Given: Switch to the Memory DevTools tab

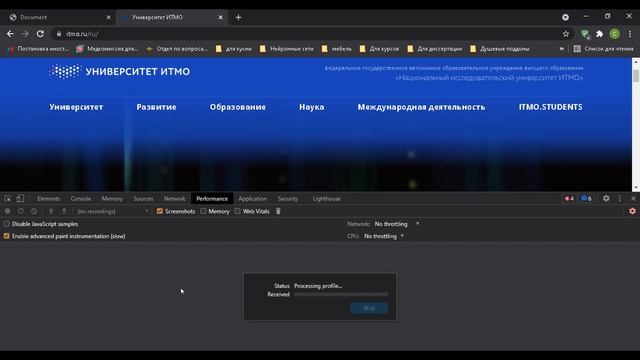Looking at the screenshot, I should pos(112,198).
